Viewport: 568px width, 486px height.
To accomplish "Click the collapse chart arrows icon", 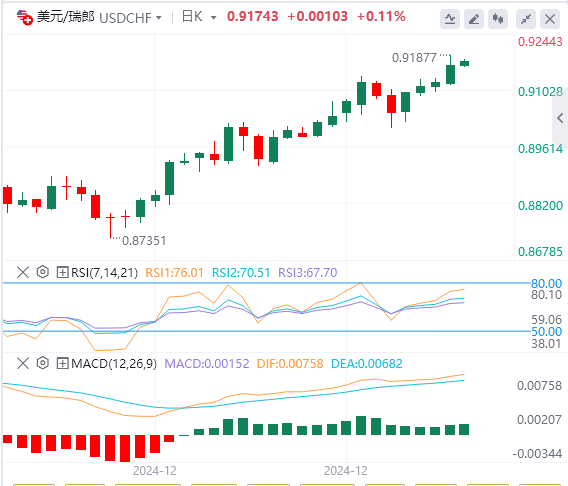I will click(526, 19).
